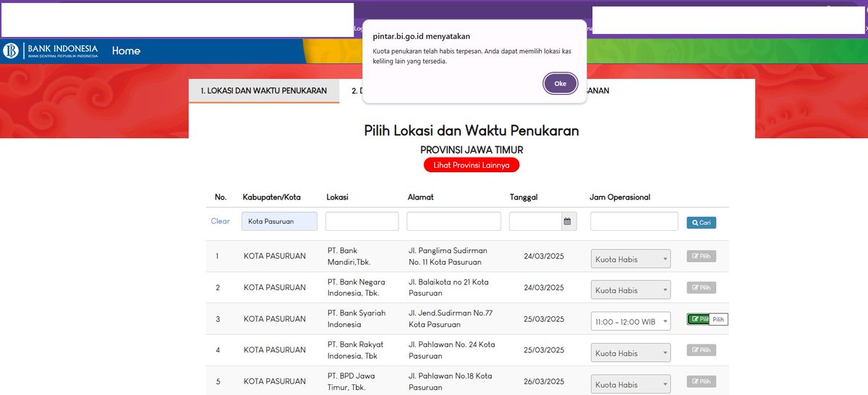Click the Cari search button

(x=701, y=223)
